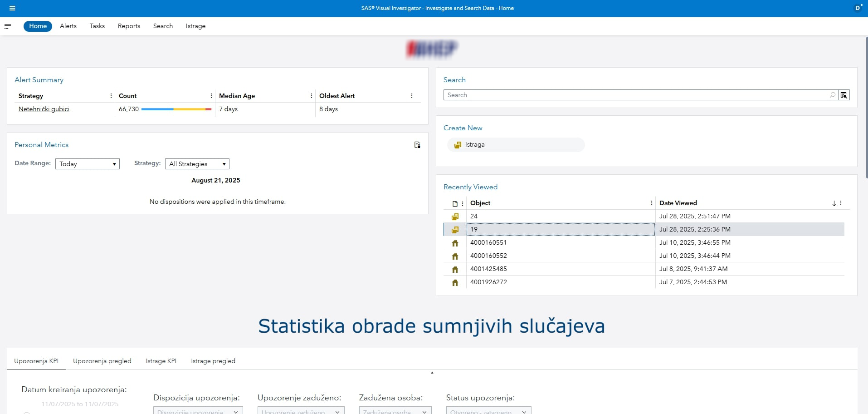868x414 pixels.
Task: Open recently viewed object 4000160551
Action: [488, 242]
